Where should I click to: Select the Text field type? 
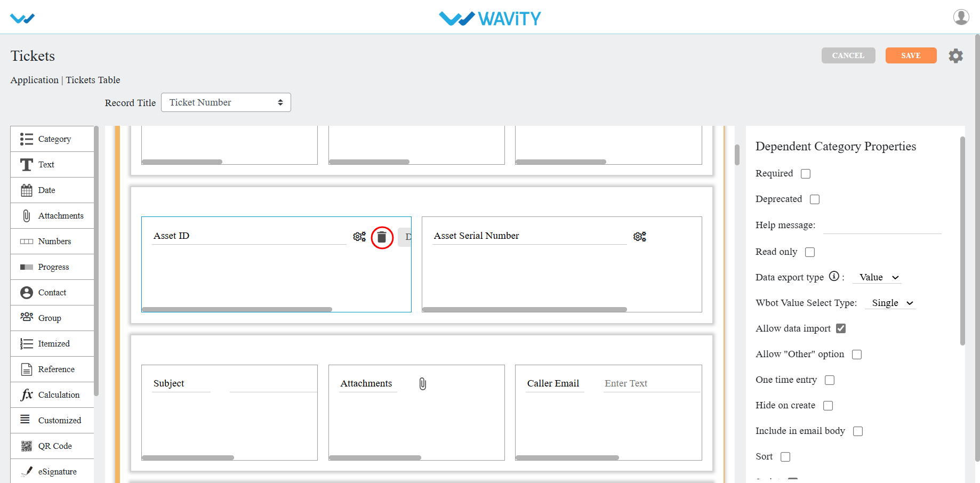pyautogui.click(x=52, y=165)
